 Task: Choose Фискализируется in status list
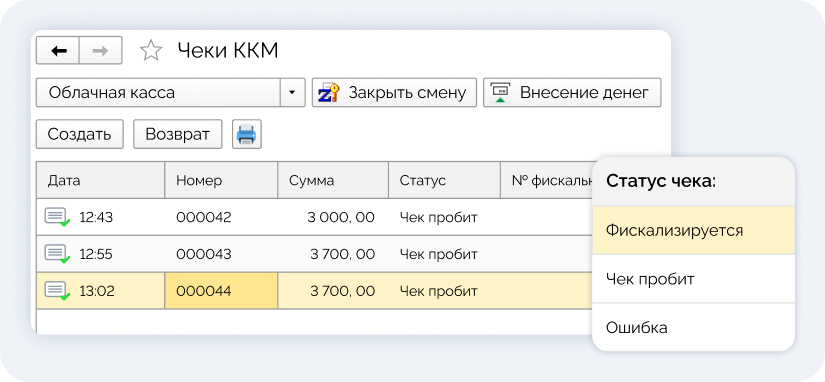click(693, 230)
